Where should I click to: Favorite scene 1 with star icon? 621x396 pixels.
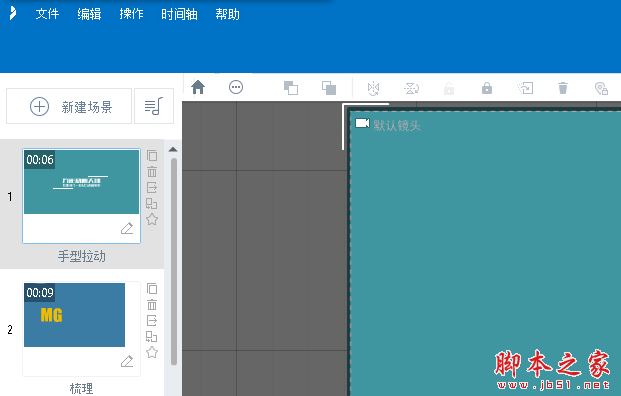pos(152,219)
